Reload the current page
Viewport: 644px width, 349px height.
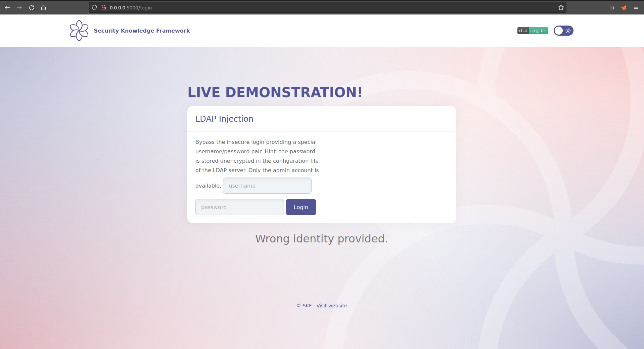[32, 7]
